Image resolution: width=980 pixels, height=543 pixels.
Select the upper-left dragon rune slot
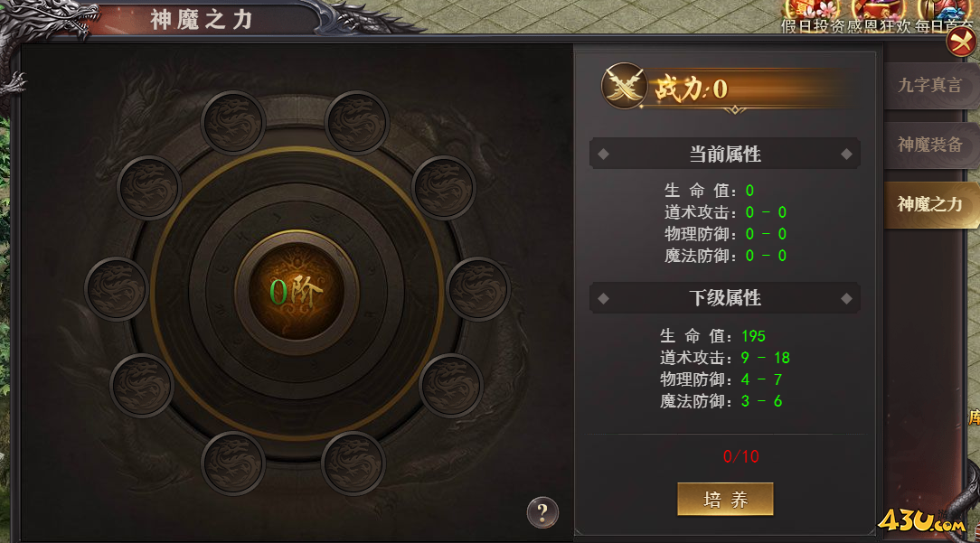(x=149, y=187)
